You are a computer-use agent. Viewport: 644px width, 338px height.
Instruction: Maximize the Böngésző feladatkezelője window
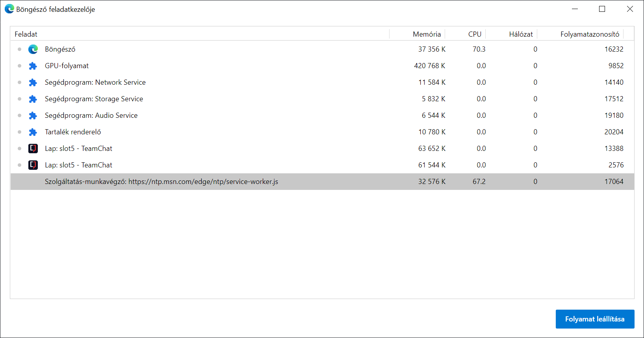(x=602, y=9)
